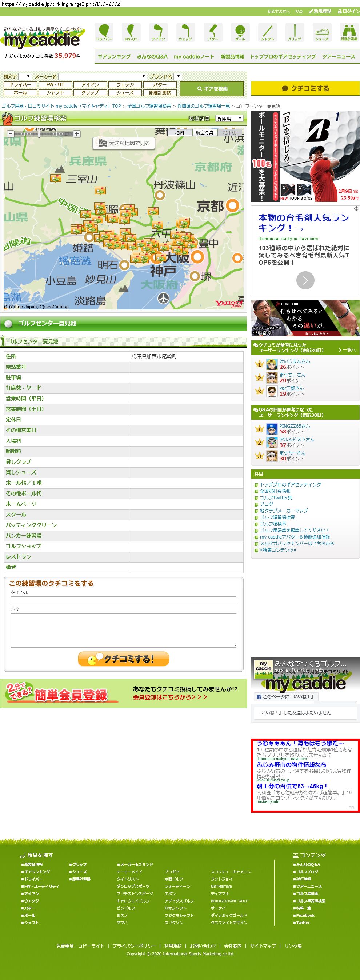Click the green ギアを検索 button
The image size is (360, 980).
[x=212, y=89]
